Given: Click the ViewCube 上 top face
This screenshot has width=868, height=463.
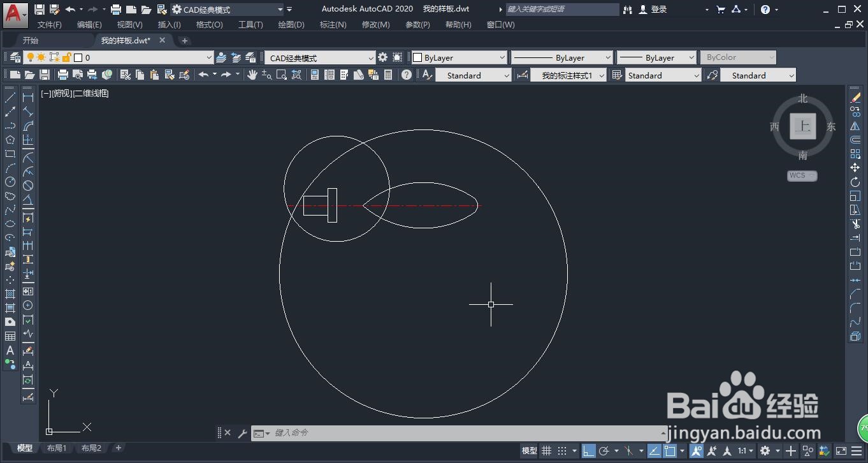Looking at the screenshot, I should click(803, 126).
